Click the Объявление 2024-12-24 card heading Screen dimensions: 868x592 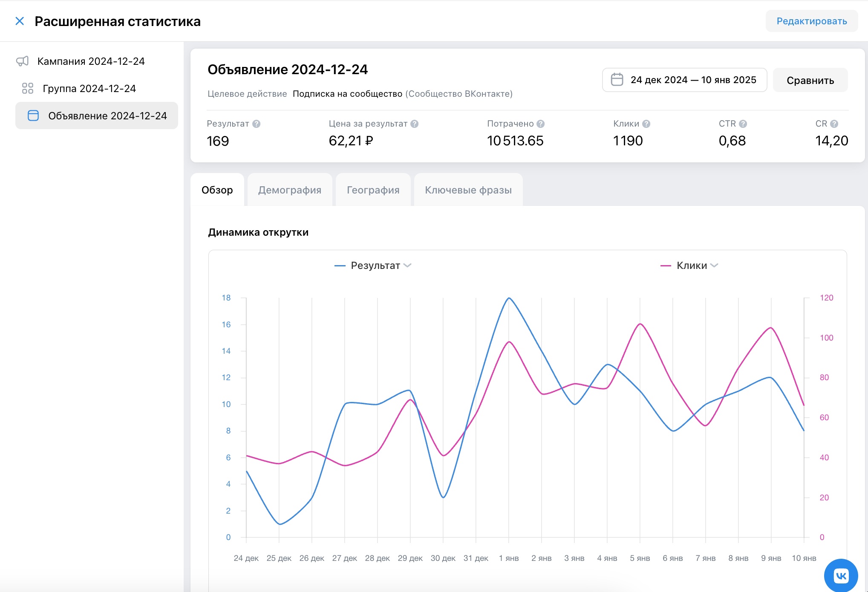(x=288, y=69)
